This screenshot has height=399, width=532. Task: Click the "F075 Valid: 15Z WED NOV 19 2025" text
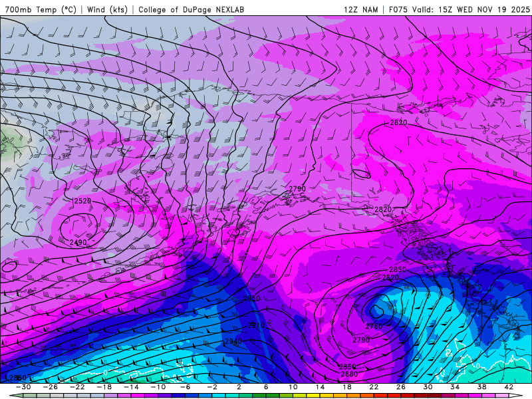459,9
